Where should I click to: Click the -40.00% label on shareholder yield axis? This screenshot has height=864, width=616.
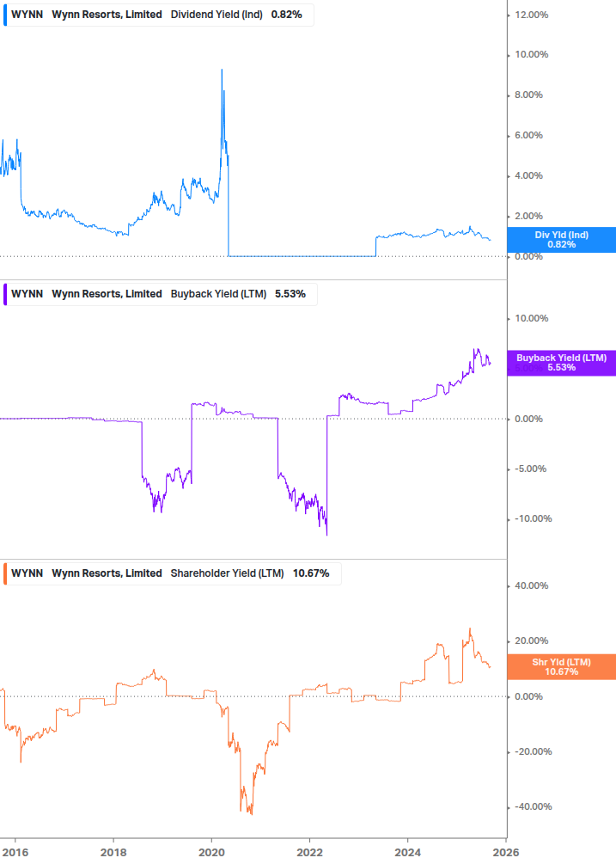click(x=533, y=806)
